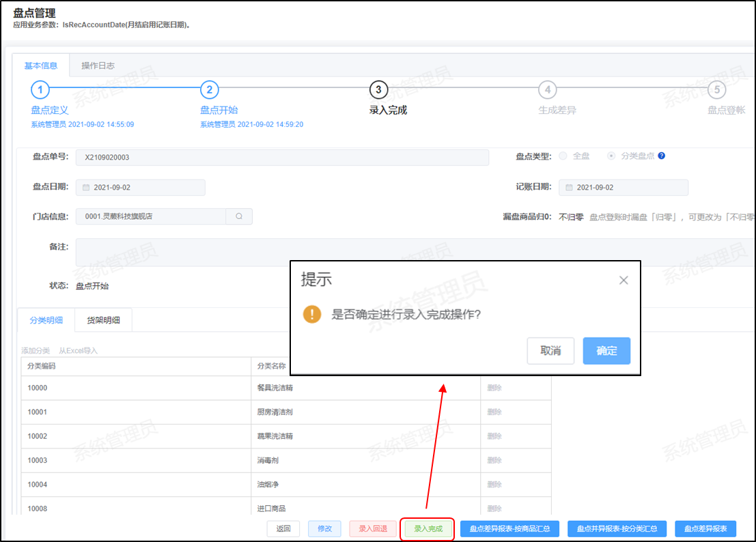Viewport: 756px width, 542px height.
Task: Open 盘点并异报表-按分类汇总 report
Action: 617,528
